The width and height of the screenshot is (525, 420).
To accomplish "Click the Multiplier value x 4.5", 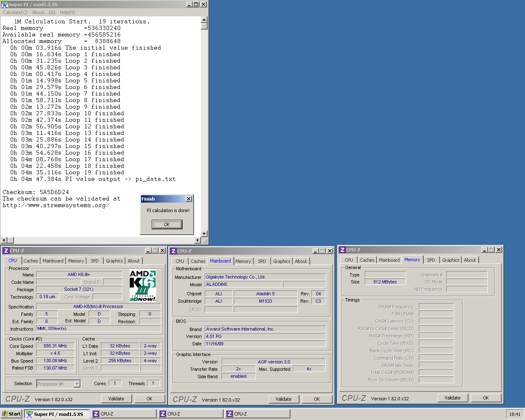I will coord(55,353).
